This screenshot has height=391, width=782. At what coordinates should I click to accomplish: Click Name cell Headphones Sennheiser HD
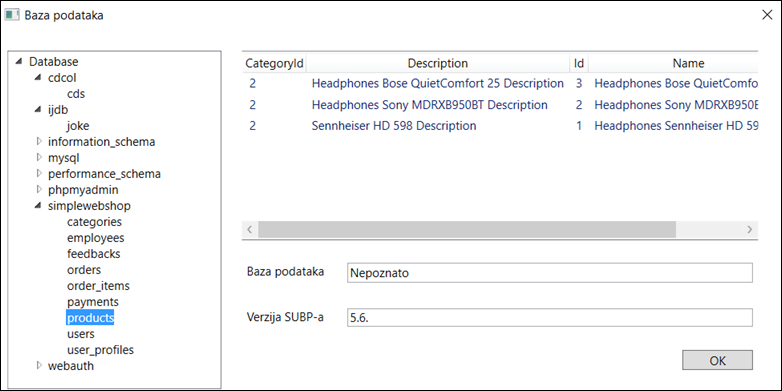[x=676, y=126]
